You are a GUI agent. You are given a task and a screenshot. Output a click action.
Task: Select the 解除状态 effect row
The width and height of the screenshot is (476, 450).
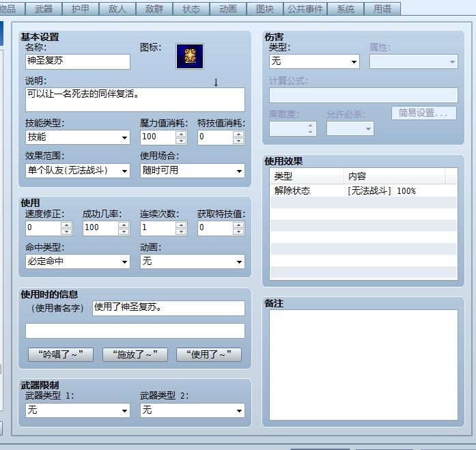tap(363, 191)
